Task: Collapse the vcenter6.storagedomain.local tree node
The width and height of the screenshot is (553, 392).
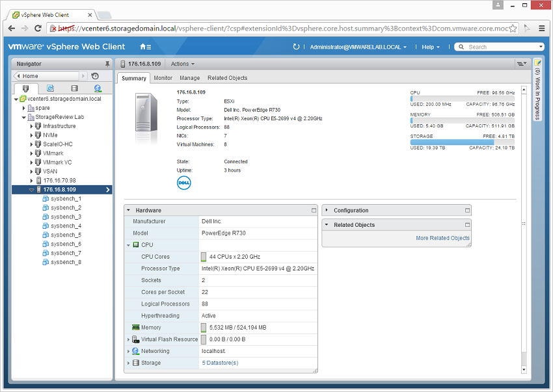Action: pos(16,99)
